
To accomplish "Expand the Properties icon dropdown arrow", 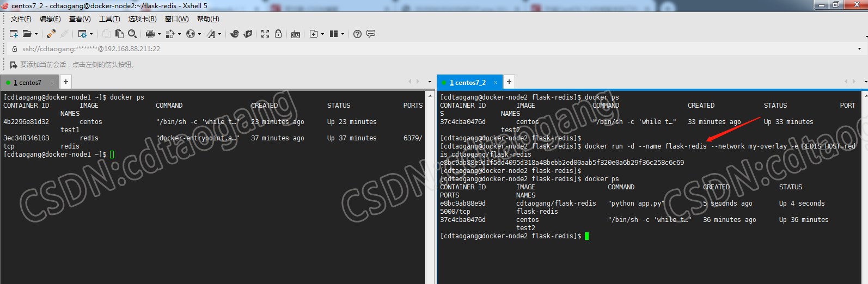I will pyautogui.click(x=91, y=34).
